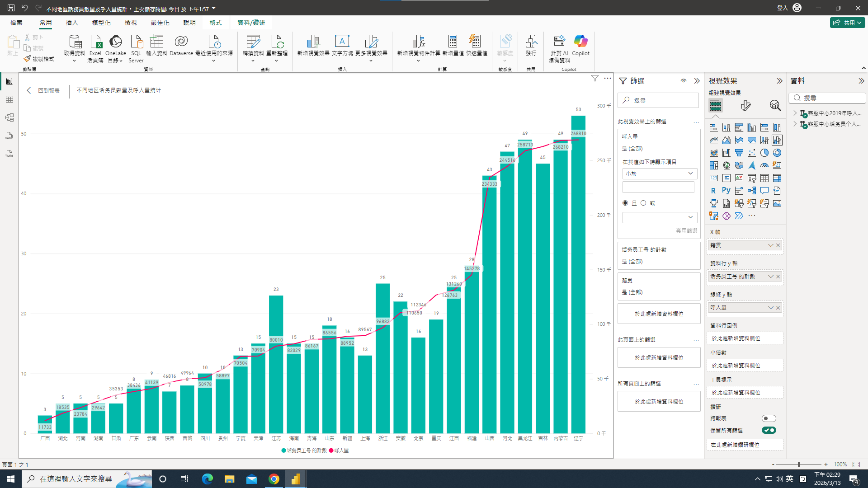This screenshot has height=488, width=868.
Task: Open the 模型化 ribbon tab
Action: 101,23
